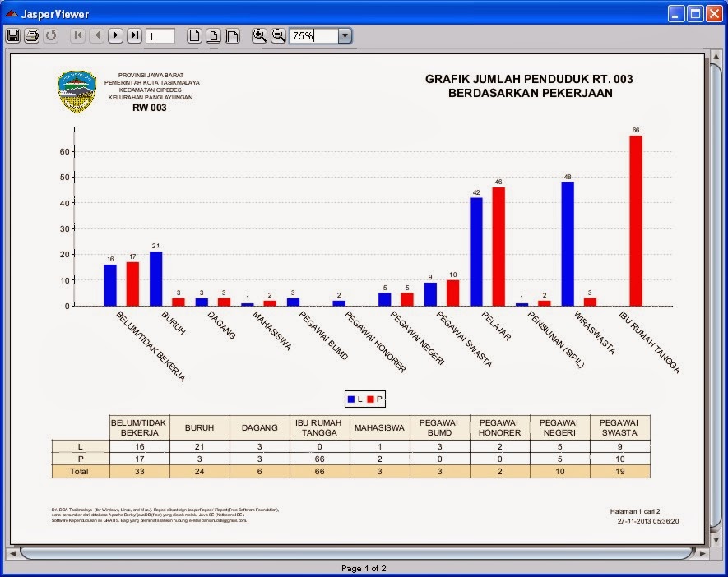Select Fit Width view icon
The height and width of the screenshot is (577, 728).
(x=232, y=35)
